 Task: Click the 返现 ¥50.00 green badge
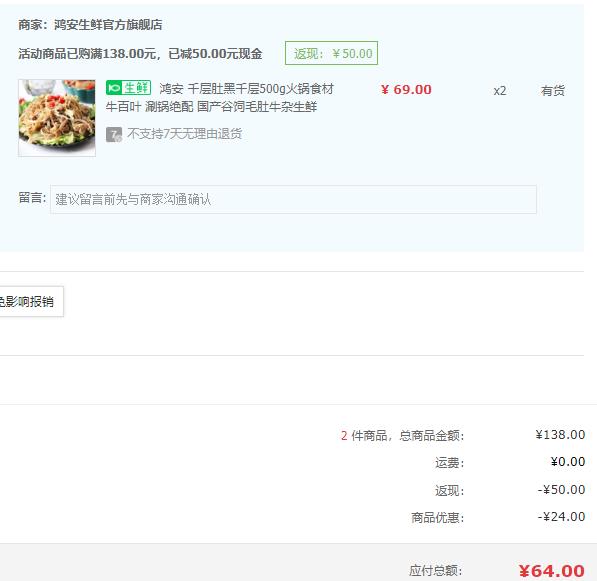click(x=331, y=53)
